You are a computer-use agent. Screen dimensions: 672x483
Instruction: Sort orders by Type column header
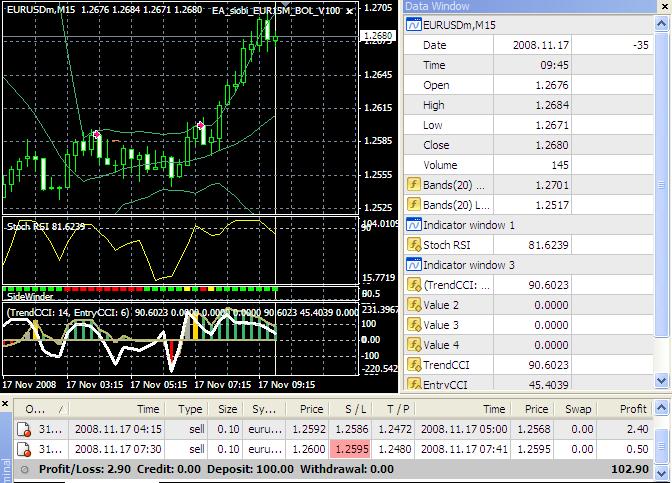pos(189,409)
